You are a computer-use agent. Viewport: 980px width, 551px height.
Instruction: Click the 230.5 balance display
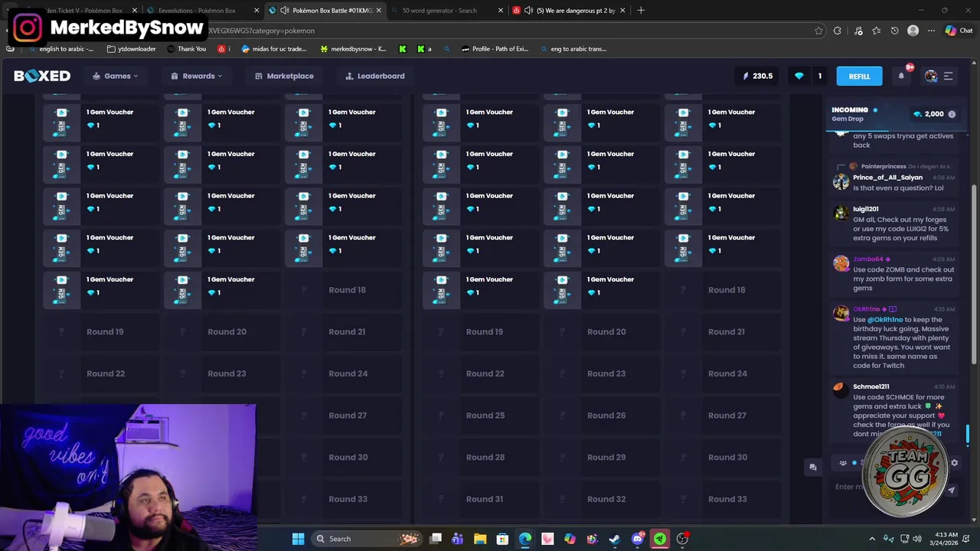(x=757, y=76)
